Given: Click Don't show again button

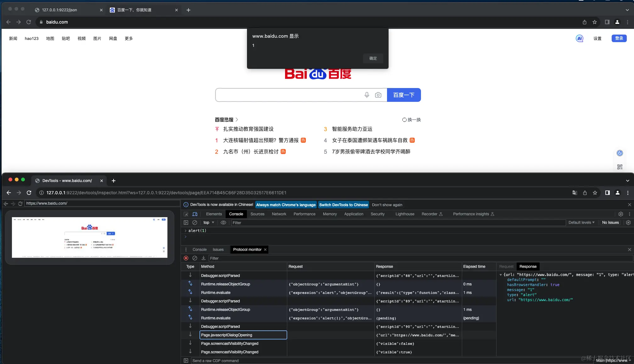Looking at the screenshot, I should point(387,205).
